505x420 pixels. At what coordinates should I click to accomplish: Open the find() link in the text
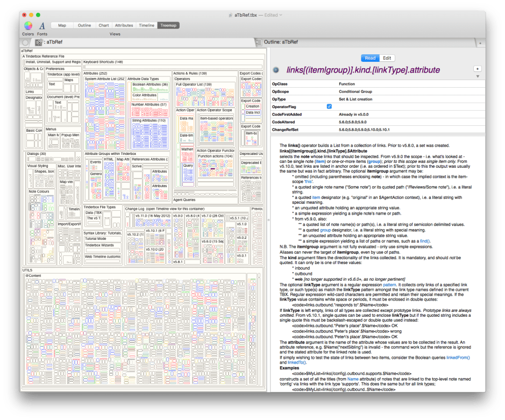(424, 241)
